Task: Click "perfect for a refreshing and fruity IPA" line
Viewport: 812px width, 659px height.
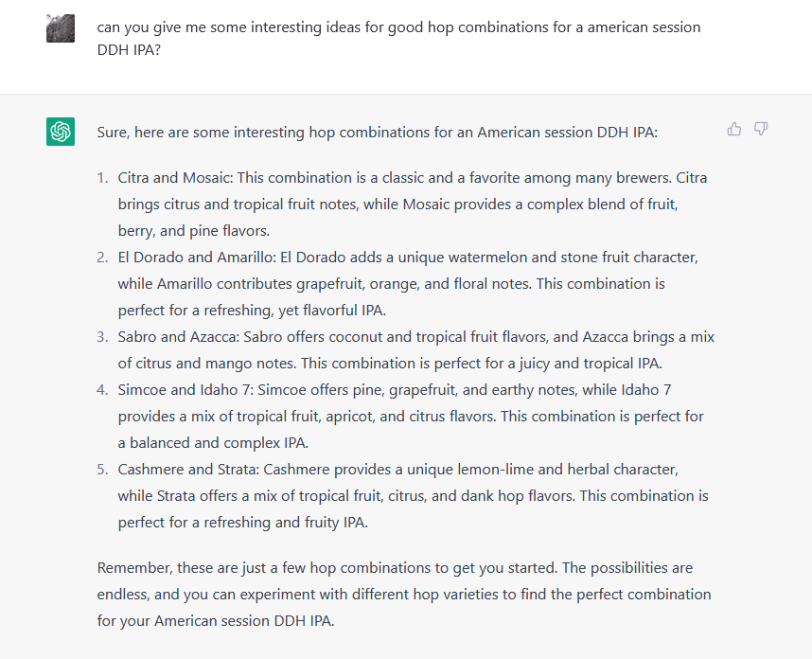Action: [x=243, y=523]
